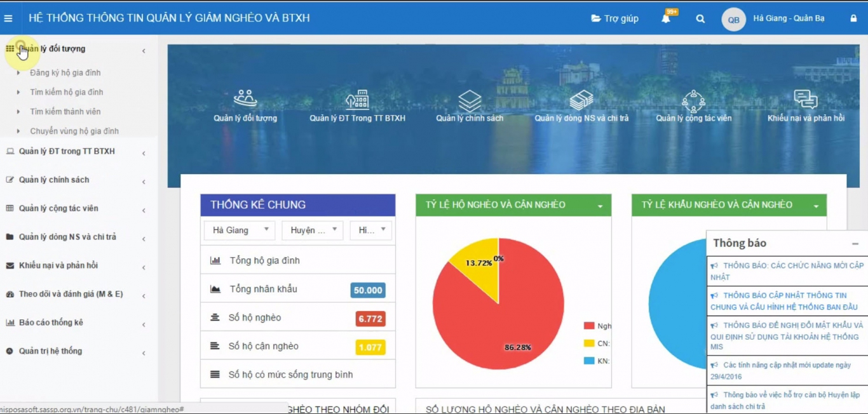Click the Quản lý đối tượng banner icon

[x=245, y=98]
